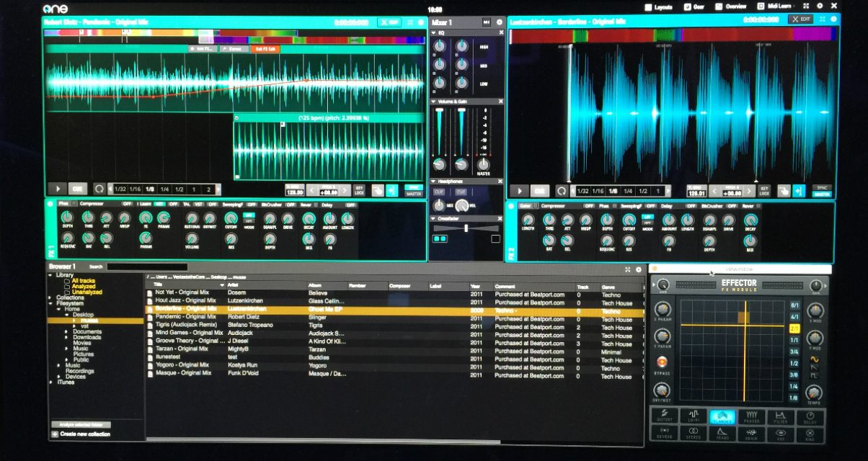Choose sine LFO waveform in Effector
868x461 pixels.
coord(814,358)
